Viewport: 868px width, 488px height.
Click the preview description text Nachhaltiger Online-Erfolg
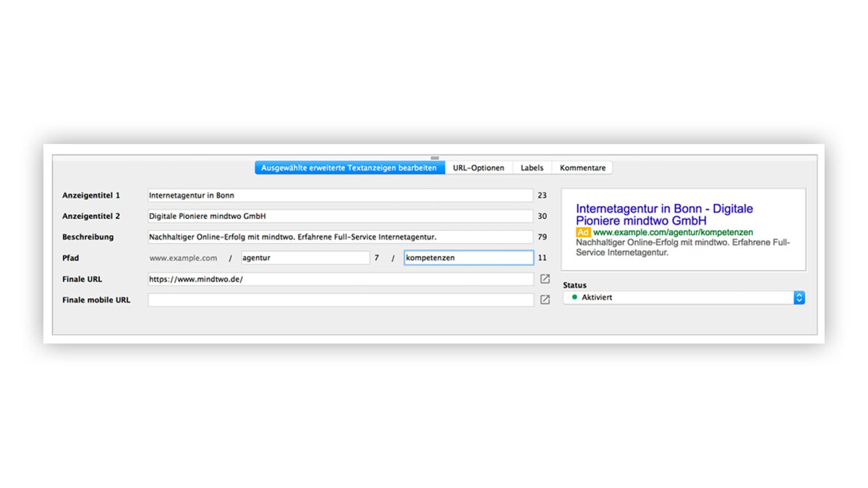coord(682,248)
